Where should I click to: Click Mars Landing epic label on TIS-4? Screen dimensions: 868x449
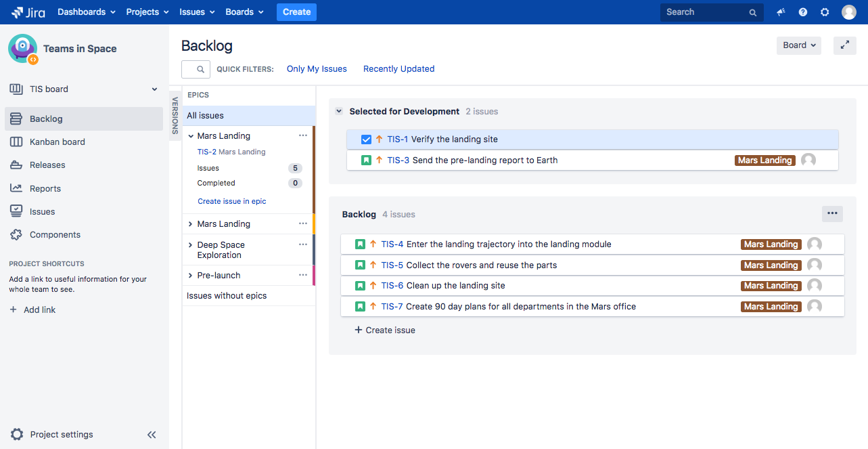[771, 244]
